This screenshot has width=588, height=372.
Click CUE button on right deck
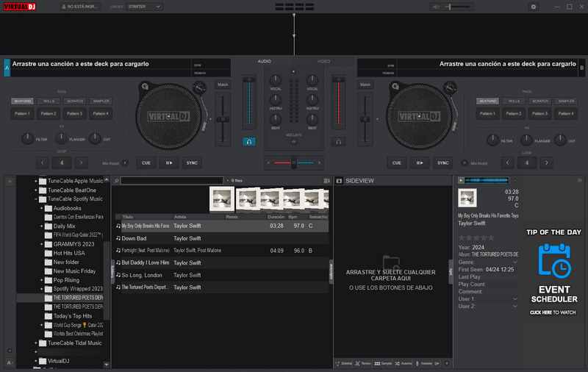(x=397, y=163)
